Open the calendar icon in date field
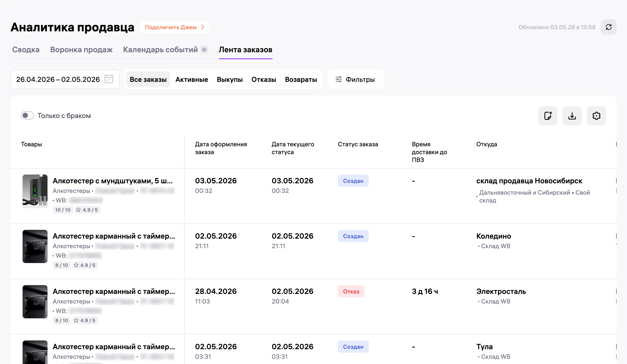This screenshot has width=627, height=364. click(109, 79)
